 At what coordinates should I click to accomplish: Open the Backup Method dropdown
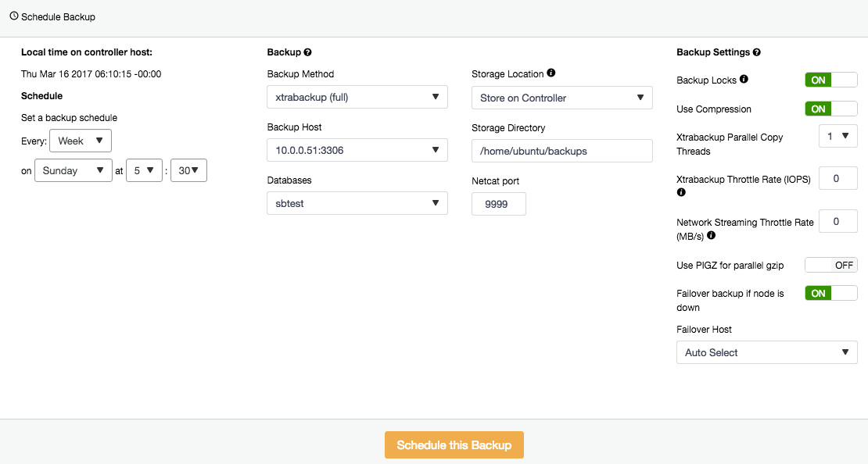357,98
